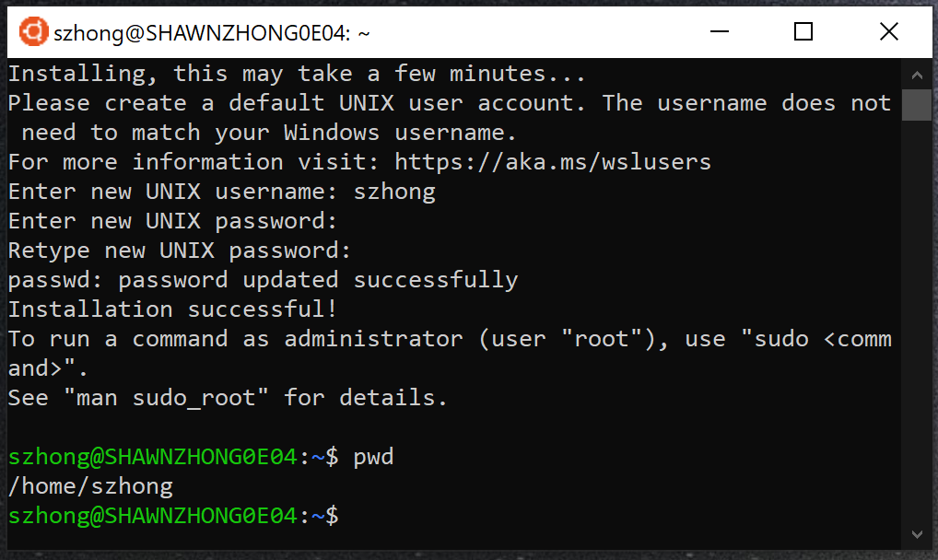Click the scrollbar up arrow
This screenshot has height=560, width=938.
coord(916,74)
